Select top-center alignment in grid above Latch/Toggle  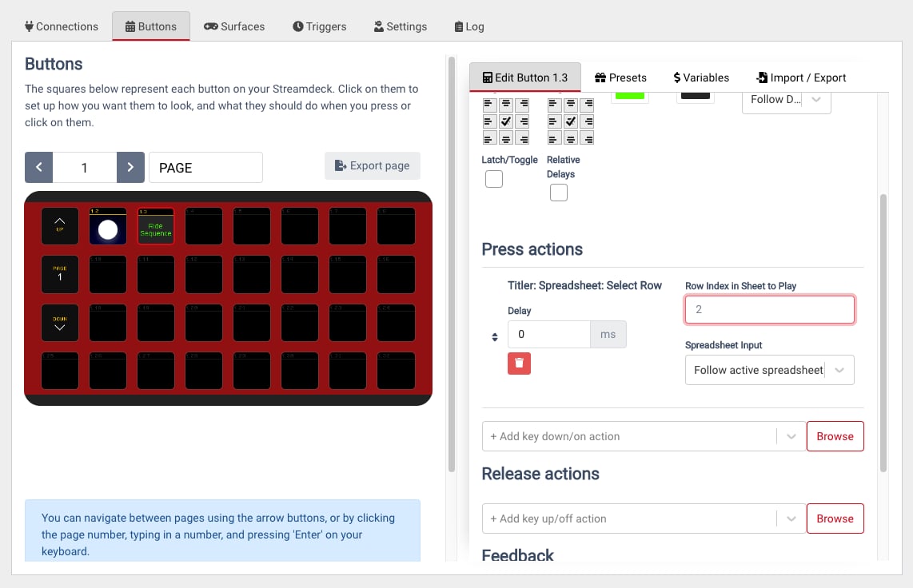[506, 105]
